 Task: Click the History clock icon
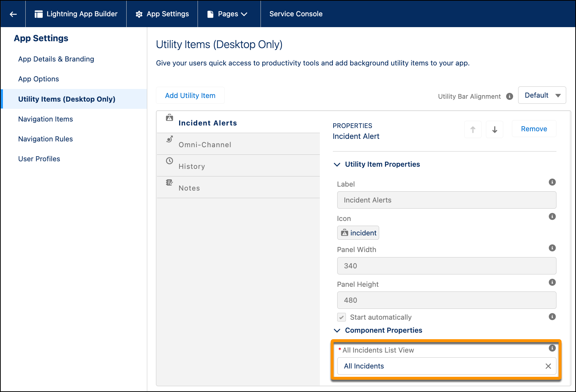169,161
